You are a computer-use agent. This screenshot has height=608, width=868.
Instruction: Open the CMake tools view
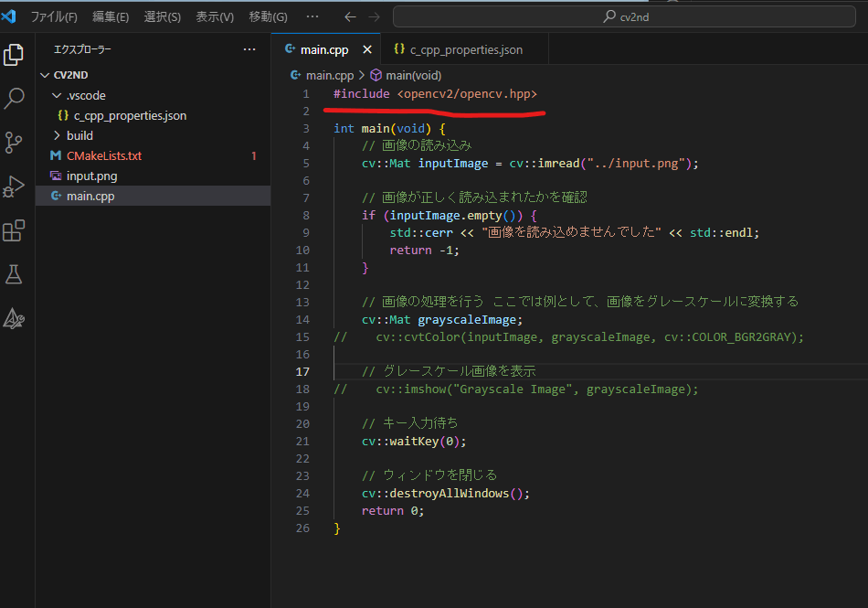[x=14, y=318]
